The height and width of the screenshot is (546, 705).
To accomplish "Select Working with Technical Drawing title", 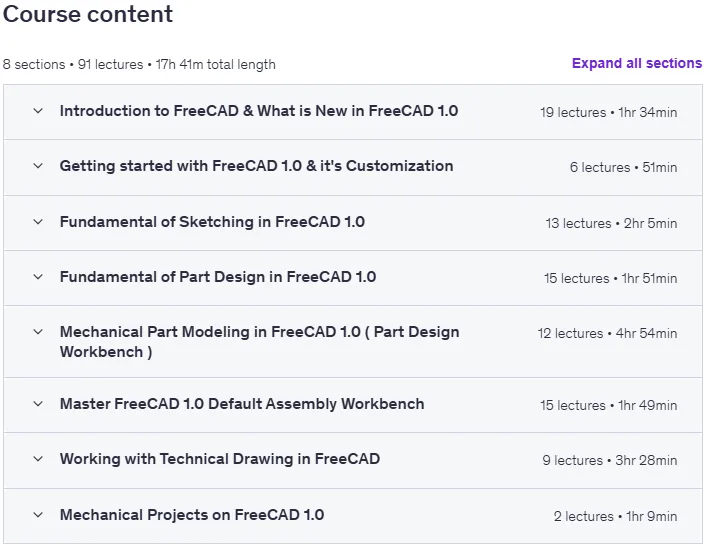I will 220,459.
